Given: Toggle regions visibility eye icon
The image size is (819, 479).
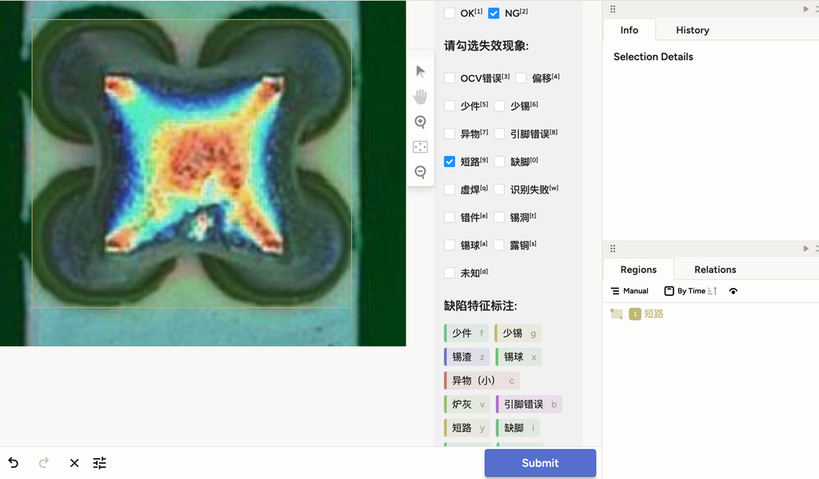Looking at the screenshot, I should point(733,291).
